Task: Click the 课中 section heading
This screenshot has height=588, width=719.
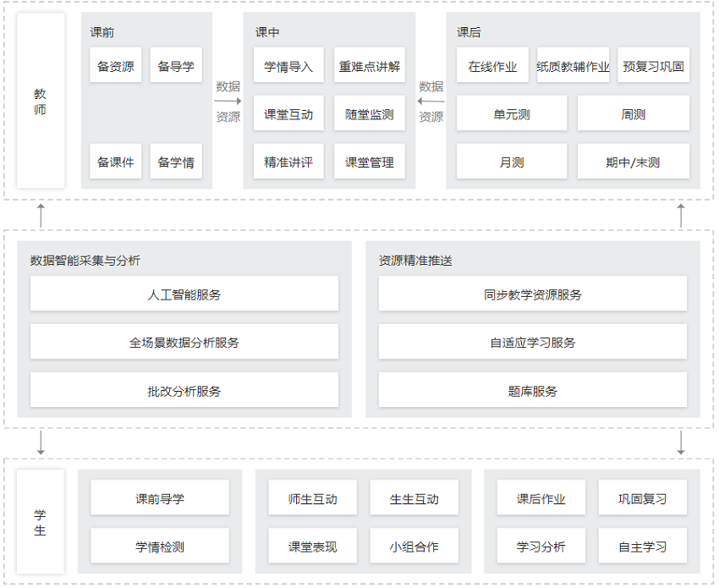Action: (x=267, y=32)
